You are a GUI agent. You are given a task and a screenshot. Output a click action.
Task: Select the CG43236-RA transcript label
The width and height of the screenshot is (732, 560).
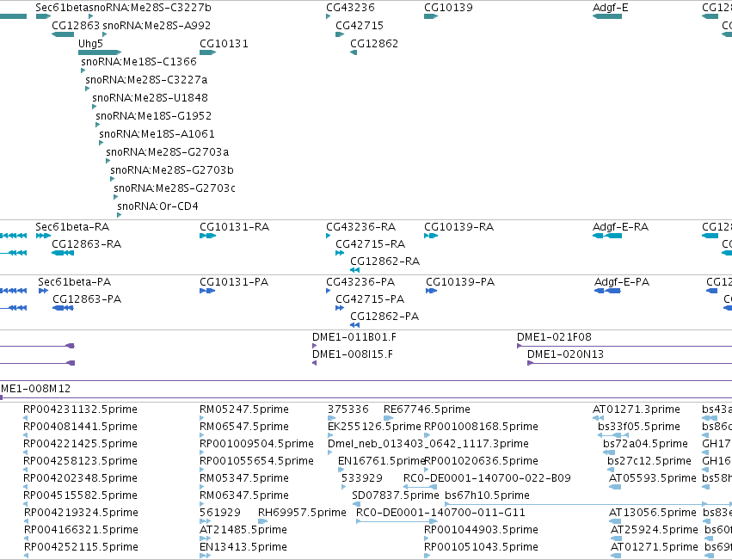click(361, 227)
